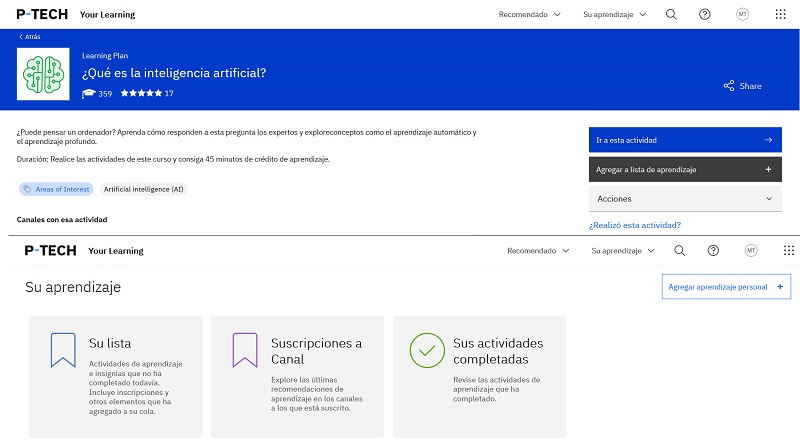Open the MT profile avatar in the top header
Image resolution: width=800 pixels, height=445 pixels.
click(742, 14)
